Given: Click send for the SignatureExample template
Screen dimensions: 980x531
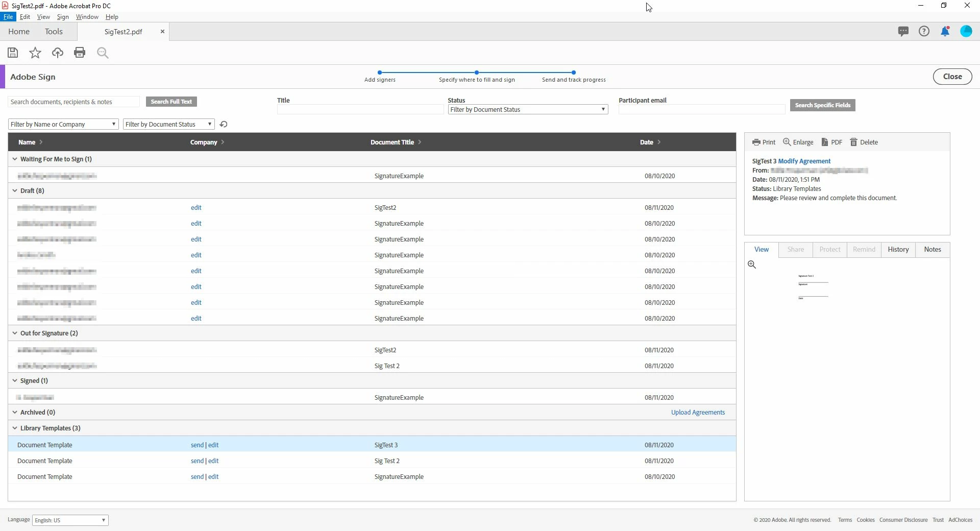Looking at the screenshot, I should pos(197,477).
